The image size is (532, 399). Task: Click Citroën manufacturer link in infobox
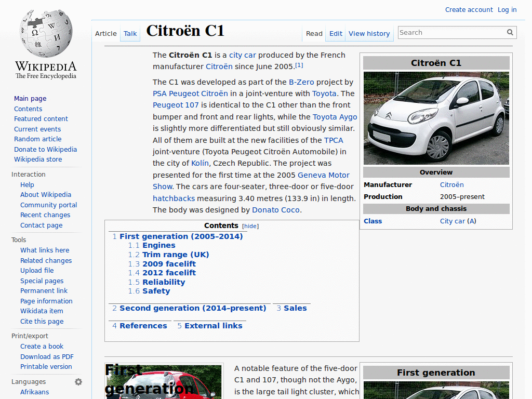[452, 185]
